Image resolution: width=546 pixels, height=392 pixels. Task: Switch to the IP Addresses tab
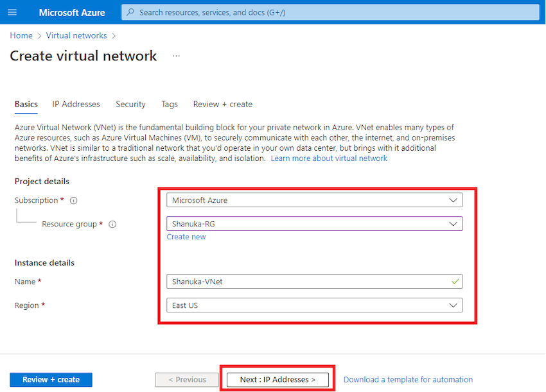coord(76,104)
